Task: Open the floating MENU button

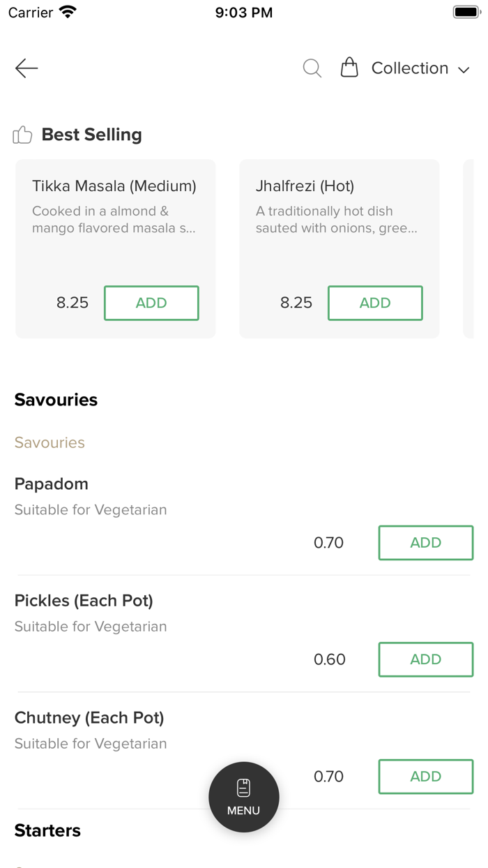Action: [243, 797]
